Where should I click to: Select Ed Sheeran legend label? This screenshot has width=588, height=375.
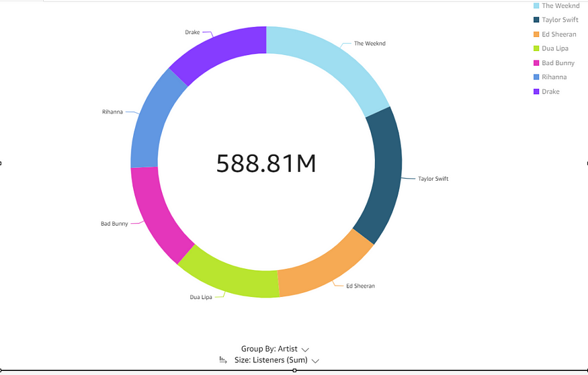point(558,34)
